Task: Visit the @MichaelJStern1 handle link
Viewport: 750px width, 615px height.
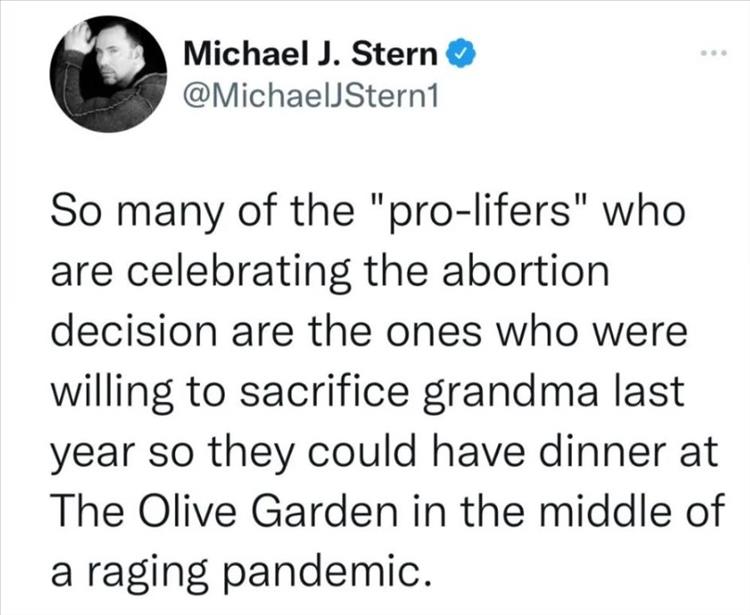Action: (x=311, y=97)
